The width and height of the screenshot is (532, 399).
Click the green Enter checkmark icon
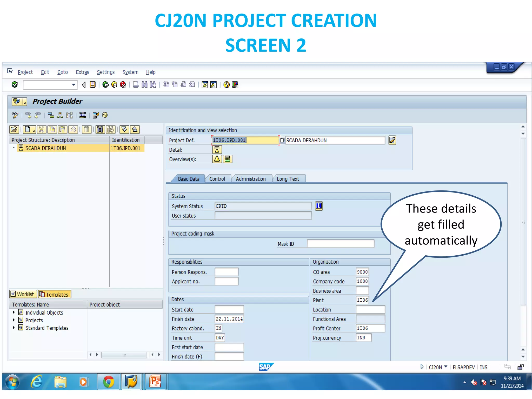[15, 84]
